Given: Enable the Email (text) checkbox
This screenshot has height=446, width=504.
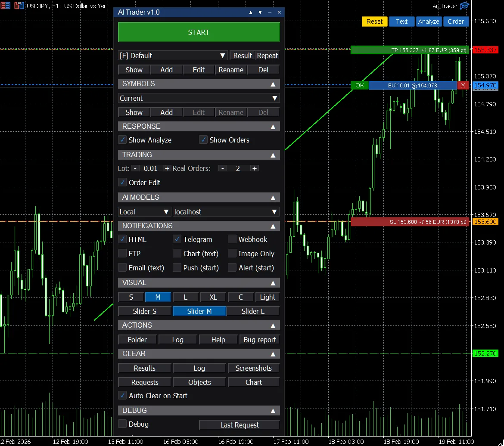Looking at the screenshot, I should coord(122,268).
